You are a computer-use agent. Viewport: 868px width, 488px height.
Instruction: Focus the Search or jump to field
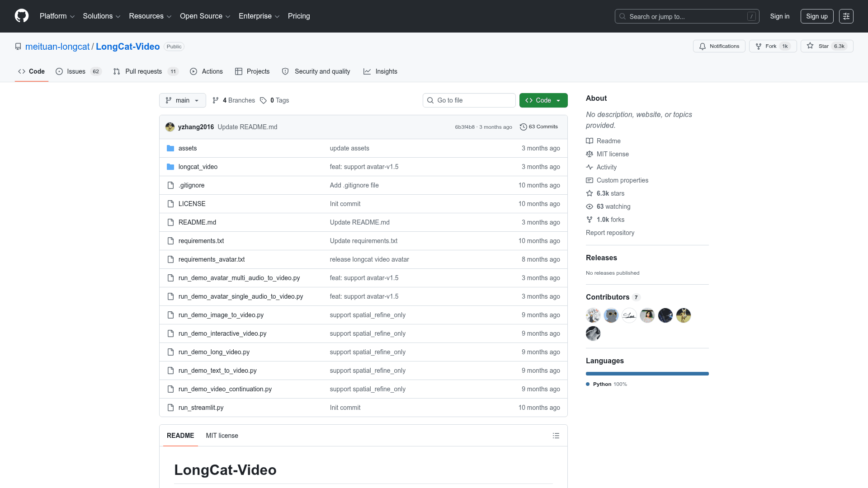click(x=687, y=16)
